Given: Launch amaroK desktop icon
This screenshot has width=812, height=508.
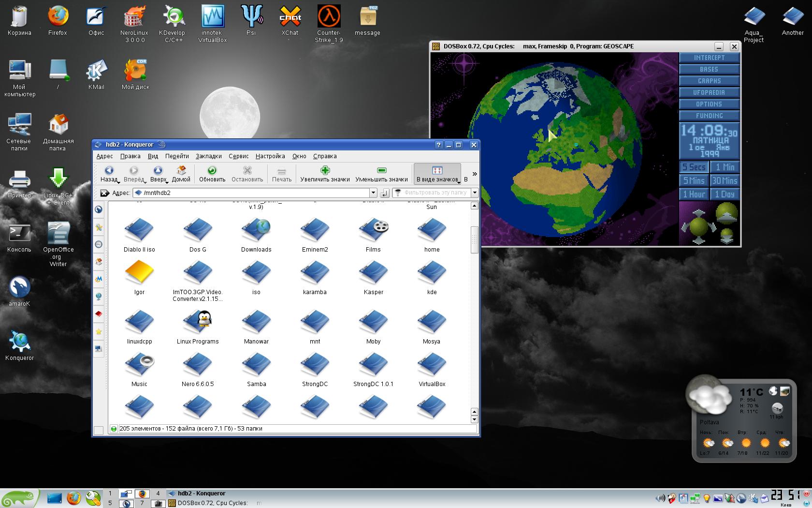Looking at the screenshot, I should pos(19,287).
